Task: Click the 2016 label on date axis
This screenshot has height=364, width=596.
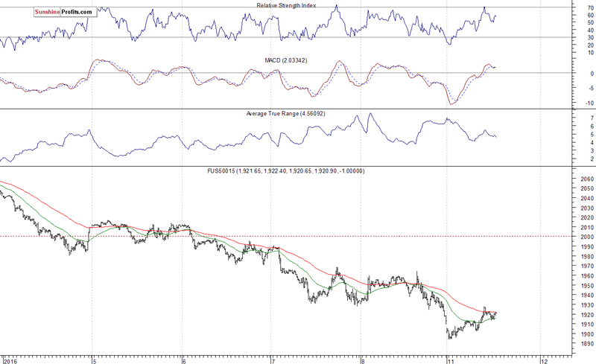Action: [9, 361]
